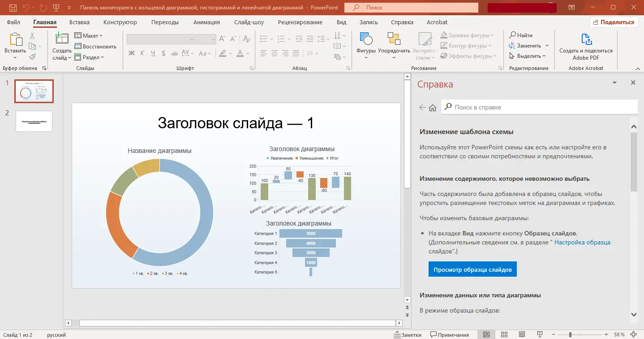The width and height of the screenshot is (644, 339).
Task: Click the Format Painter brush icon
Action: (x=32, y=56)
